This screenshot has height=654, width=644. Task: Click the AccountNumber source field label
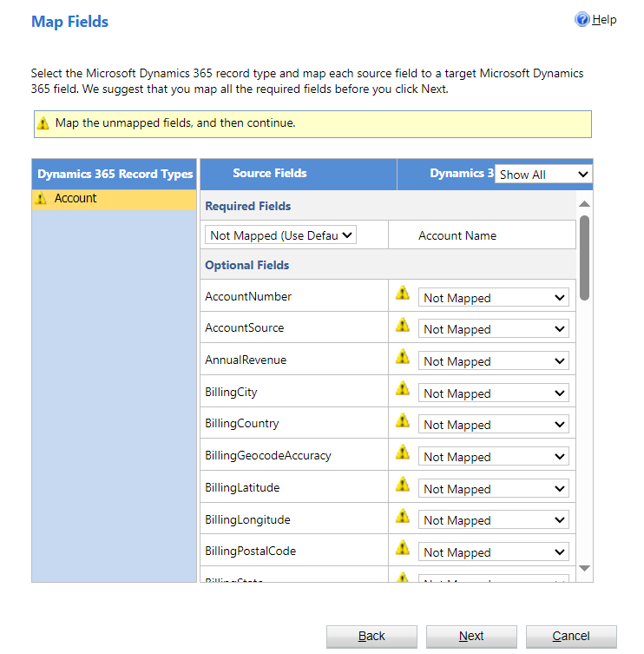click(248, 296)
